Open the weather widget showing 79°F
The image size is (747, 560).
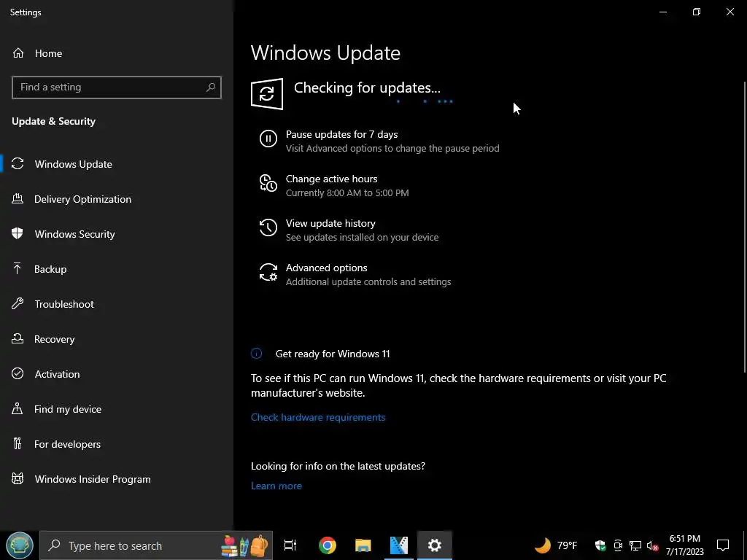click(x=556, y=545)
